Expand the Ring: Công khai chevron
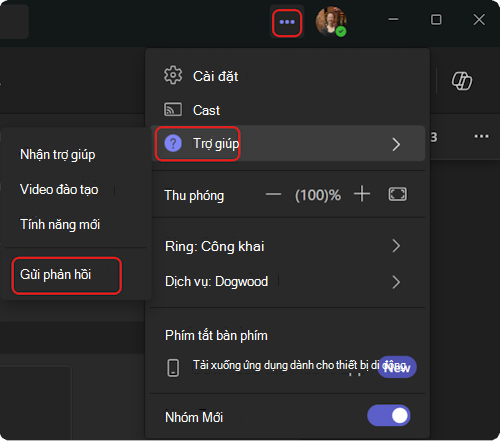 pos(396,246)
